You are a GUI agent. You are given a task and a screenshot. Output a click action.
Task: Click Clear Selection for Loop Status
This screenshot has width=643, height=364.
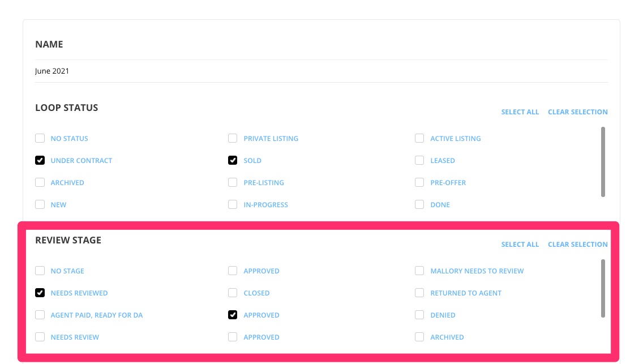[x=577, y=112]
